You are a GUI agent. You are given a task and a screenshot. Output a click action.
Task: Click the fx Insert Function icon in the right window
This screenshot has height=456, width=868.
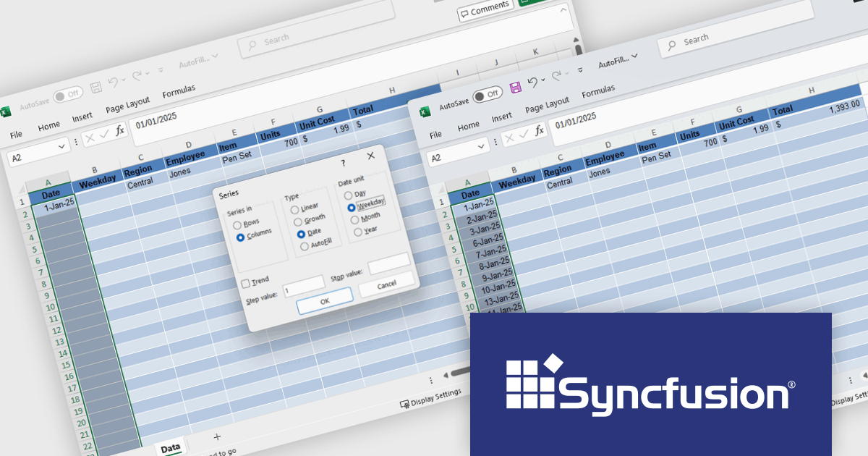coord(540,130)
